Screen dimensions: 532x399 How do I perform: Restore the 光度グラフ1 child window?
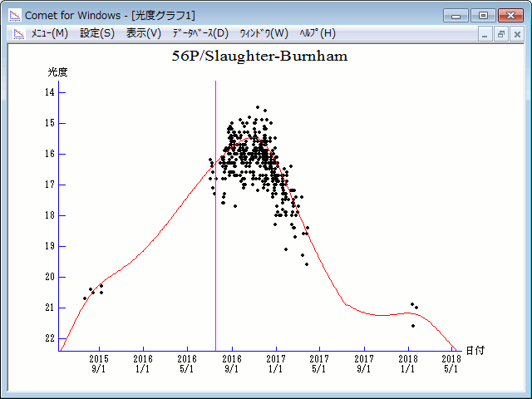point(500,34)
